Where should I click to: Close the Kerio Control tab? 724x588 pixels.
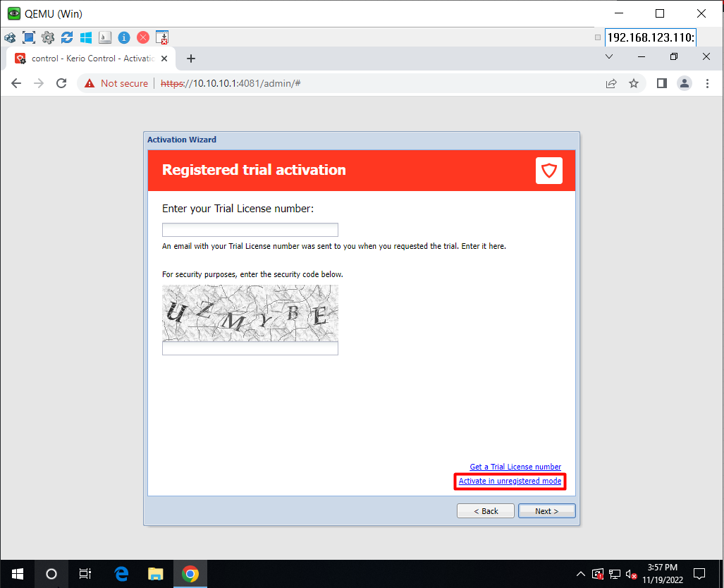click(164, 59)
